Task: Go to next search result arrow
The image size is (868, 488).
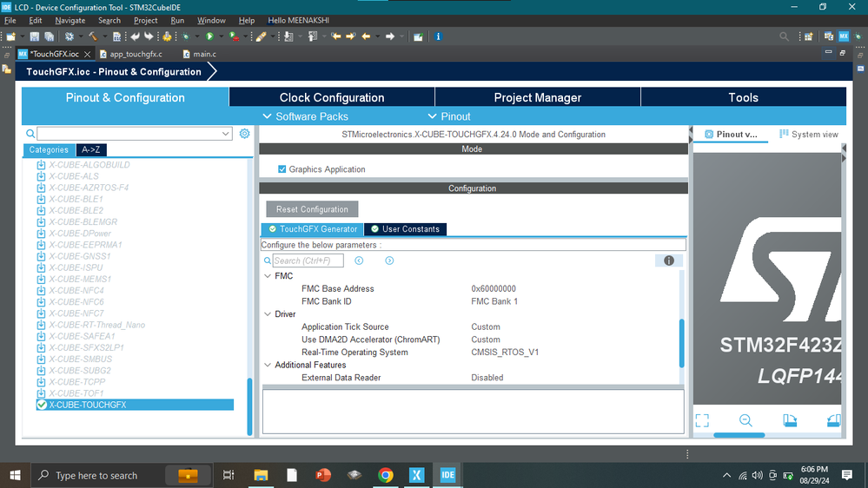Action: (x=390, y=260)
